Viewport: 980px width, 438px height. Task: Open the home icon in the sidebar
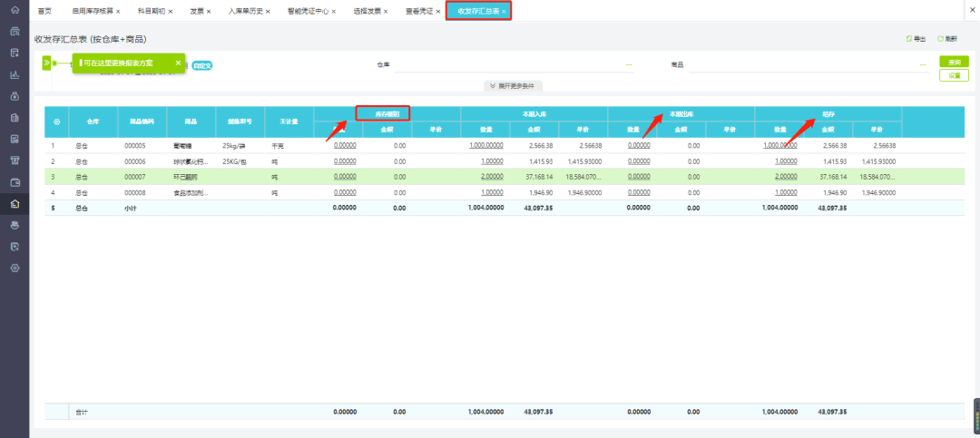tap(15, 11)
